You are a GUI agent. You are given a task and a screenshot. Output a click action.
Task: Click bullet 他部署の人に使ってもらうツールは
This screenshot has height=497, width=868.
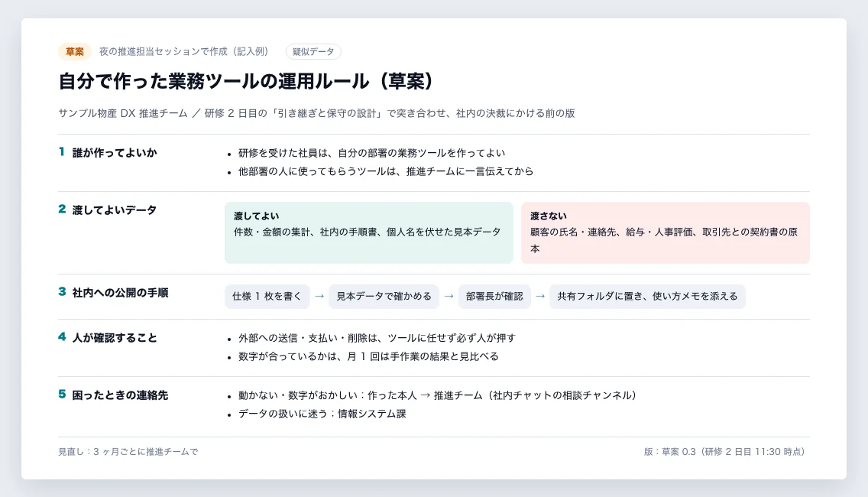[386, 171]
